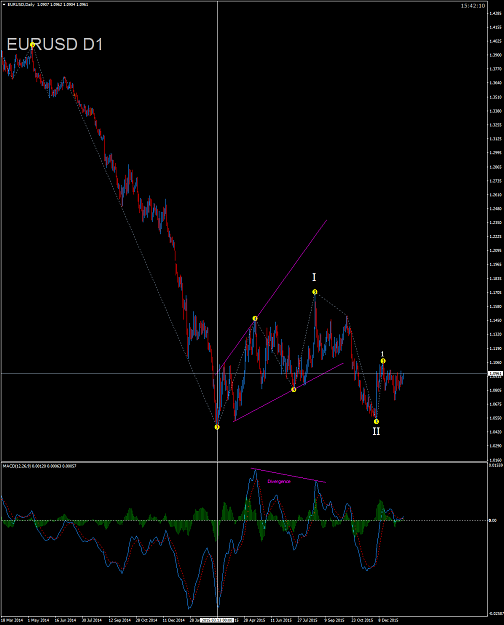Click the MACD(12,26,9) indicator label
Viewport: 504px width, 625px height.
click(40, 466)
